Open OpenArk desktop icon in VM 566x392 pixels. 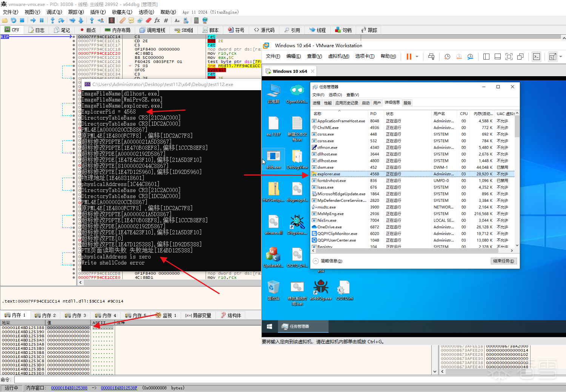[x=297, y=94]
